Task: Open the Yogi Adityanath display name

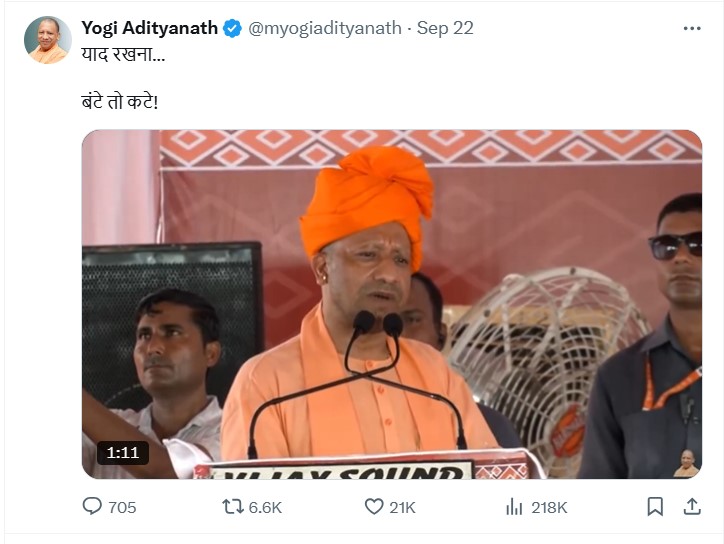Action: pyautogui.click(x=149, y=28)
